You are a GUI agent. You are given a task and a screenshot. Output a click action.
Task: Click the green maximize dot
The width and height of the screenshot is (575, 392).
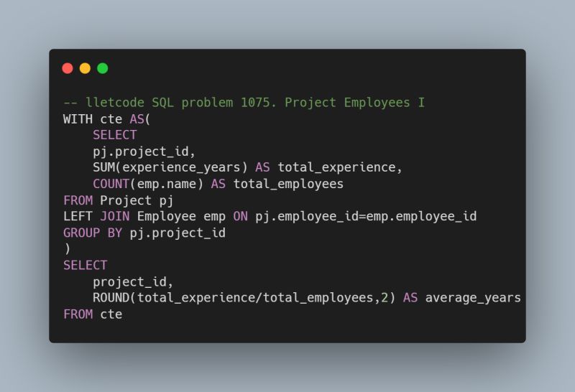(x=103, y=68)
